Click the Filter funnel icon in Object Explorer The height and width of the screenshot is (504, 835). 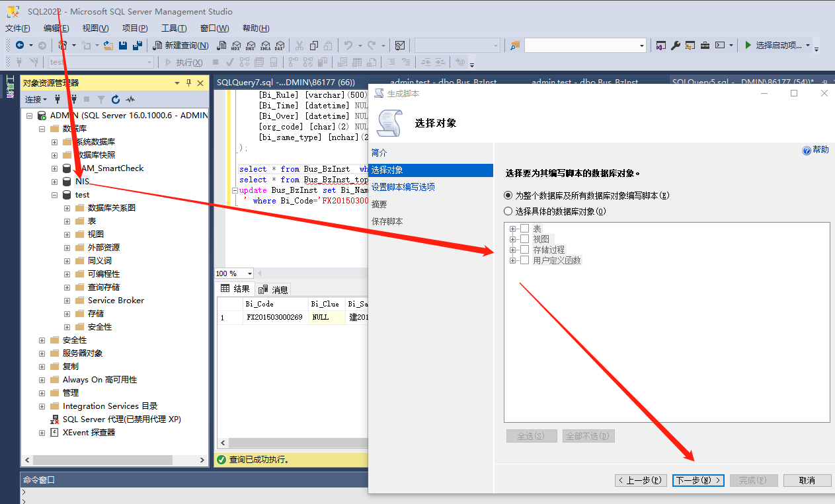(x=101, y=99)
